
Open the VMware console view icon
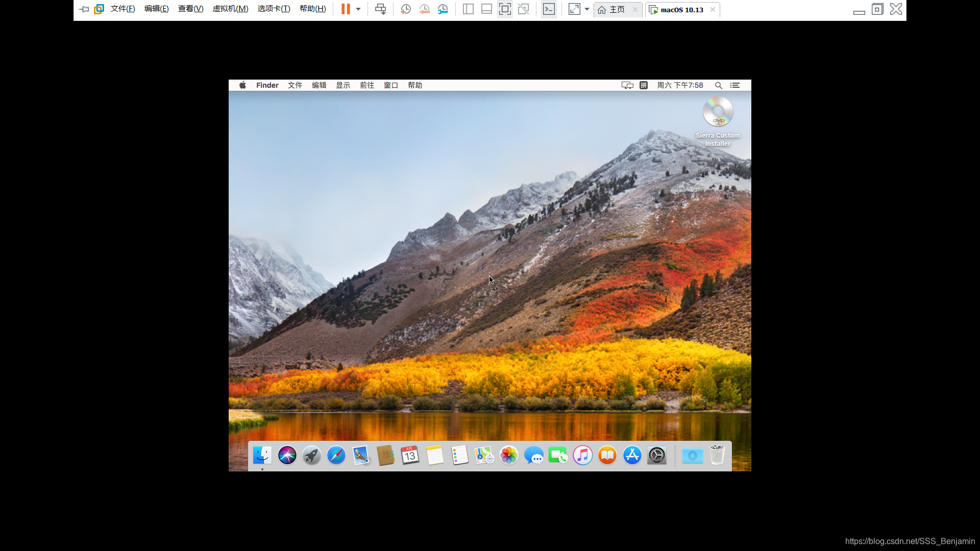tap(549, 9)
